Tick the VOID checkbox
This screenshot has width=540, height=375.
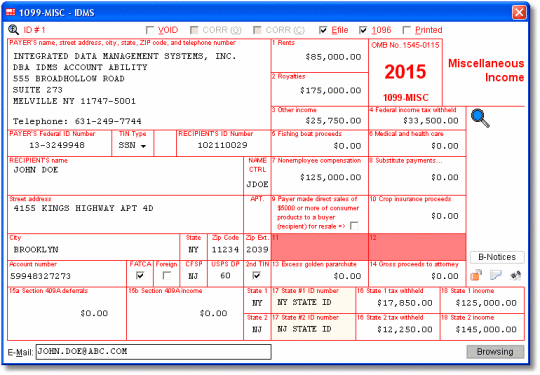pyautogui.click(x=150, y=30)
